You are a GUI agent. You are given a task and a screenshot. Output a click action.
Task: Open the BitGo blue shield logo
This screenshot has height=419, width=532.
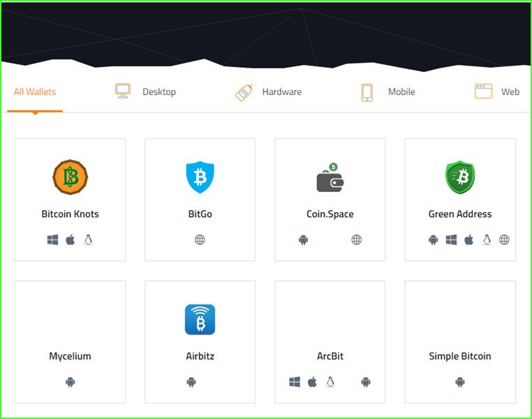[x=200, y=177]
